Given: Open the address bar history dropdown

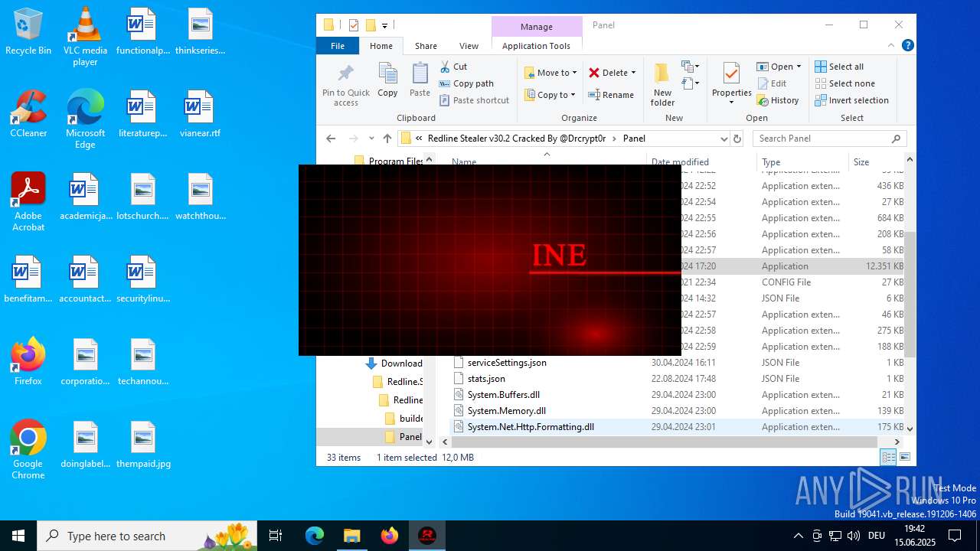Looking at the screenshot, I should (x=724, y=139).
